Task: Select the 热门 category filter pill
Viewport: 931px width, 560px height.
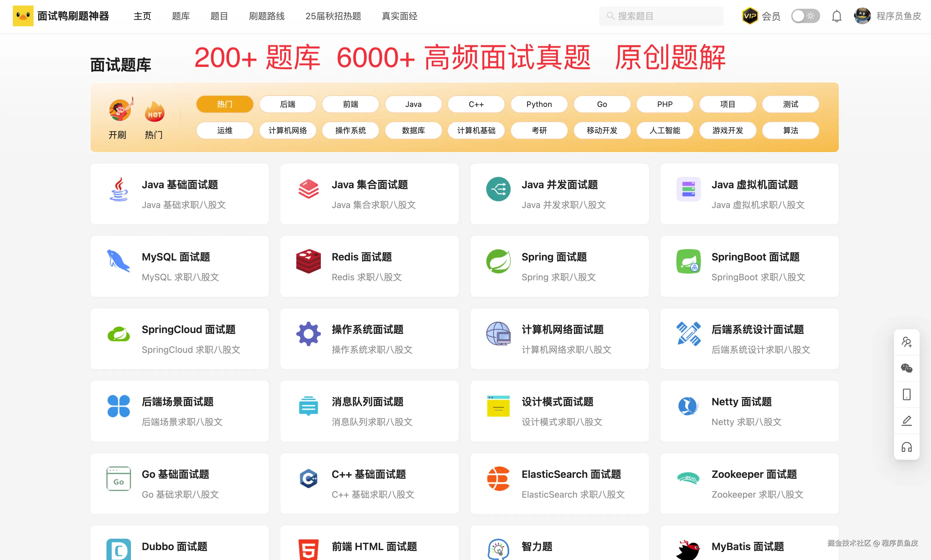Action: pos(225,104)
